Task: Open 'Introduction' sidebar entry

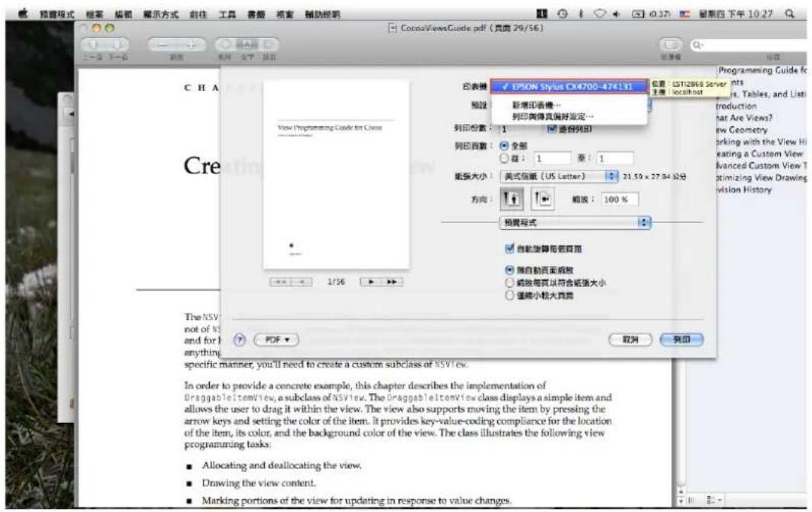Action: point(737,106)
